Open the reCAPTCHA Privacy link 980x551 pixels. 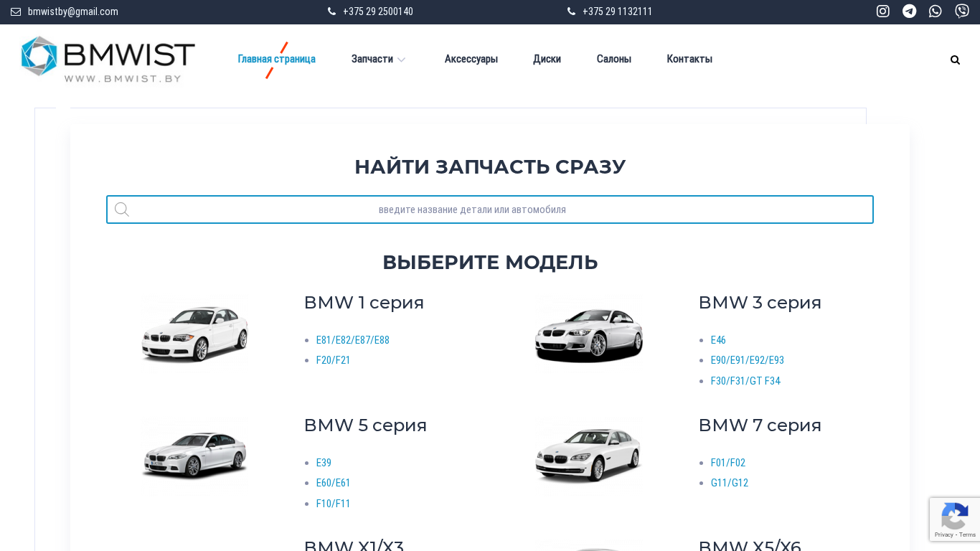tap(943, 534)
